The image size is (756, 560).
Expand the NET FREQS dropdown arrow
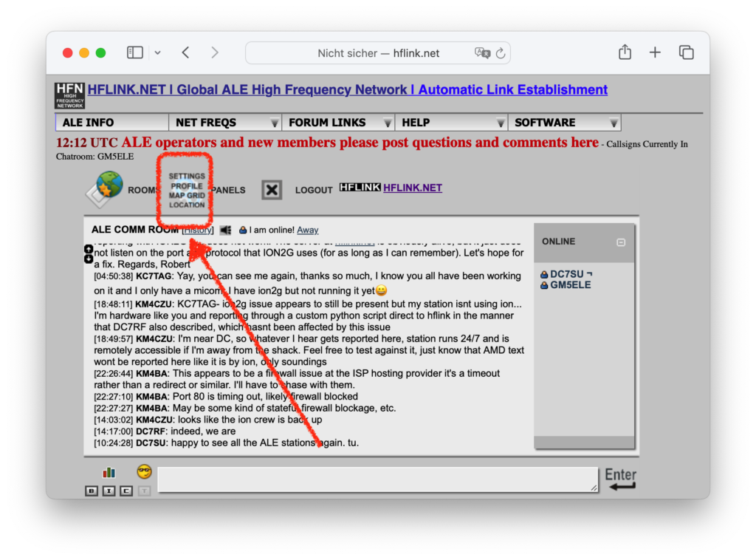[x=275, y=123]
